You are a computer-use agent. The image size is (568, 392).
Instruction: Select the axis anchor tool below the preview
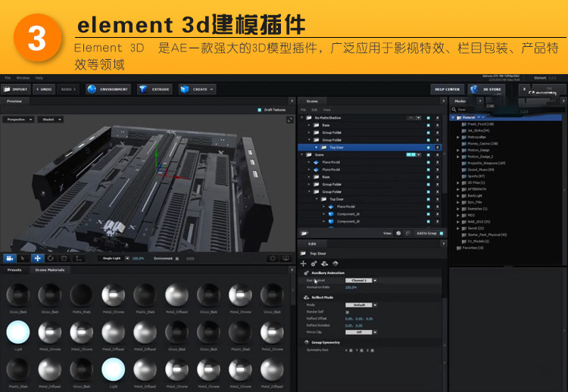(x=78, y=259)
